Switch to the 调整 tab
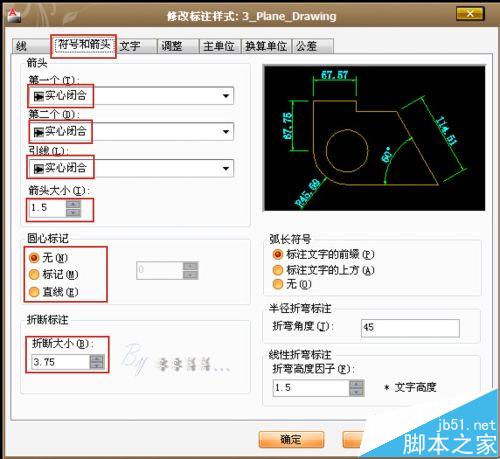 (178, 46)
